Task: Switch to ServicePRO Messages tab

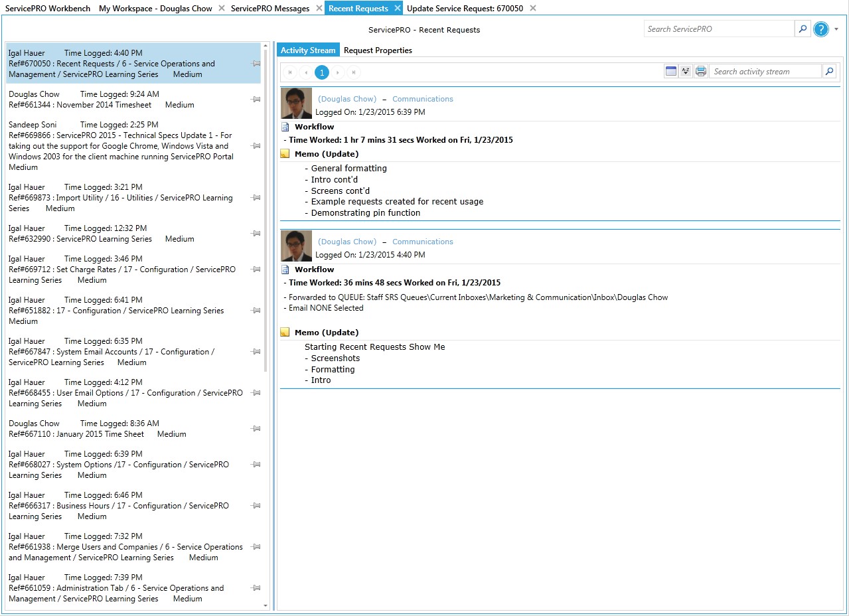Action: 270,9
